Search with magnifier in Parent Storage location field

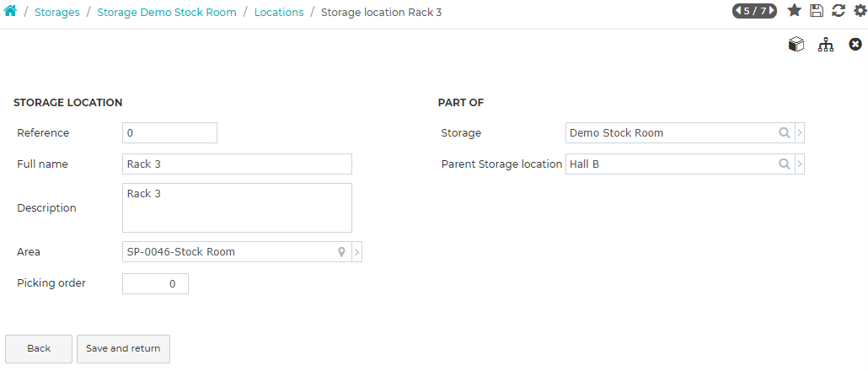click(785, 164)
